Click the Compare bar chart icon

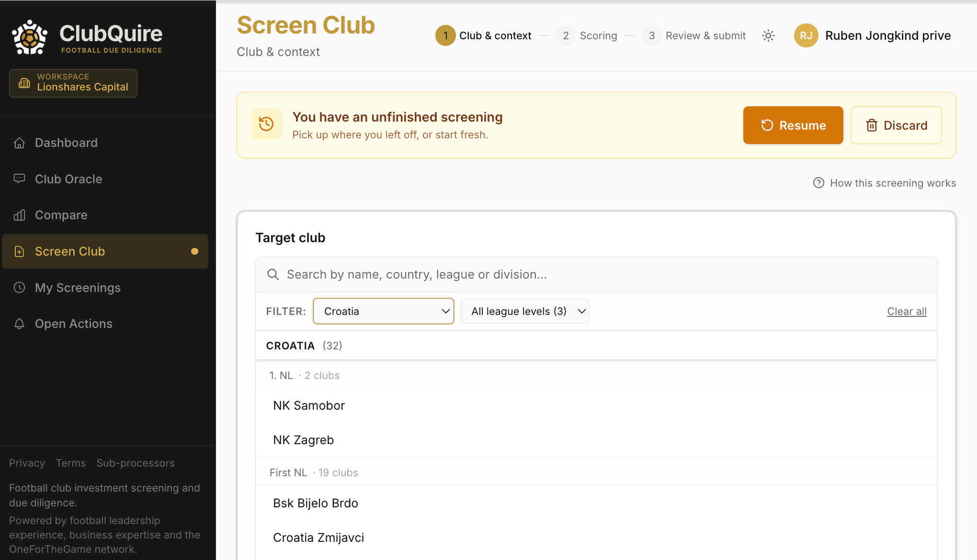point(19,215)
